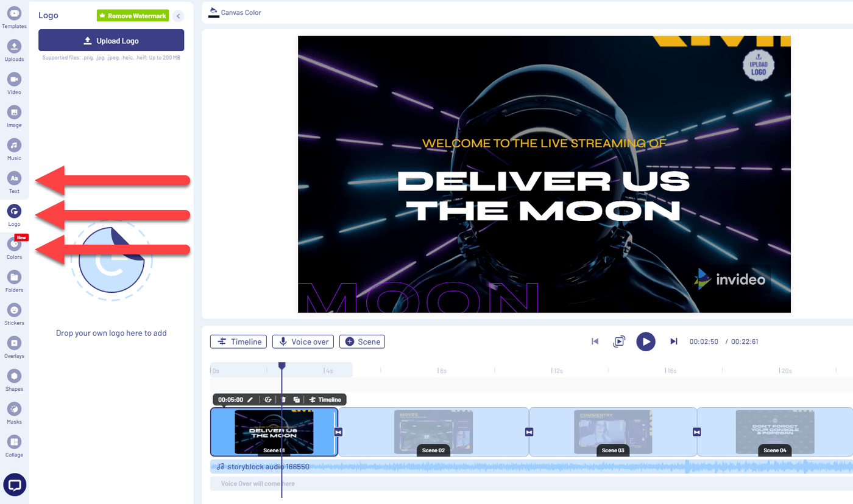Delete Scene 01 using trash icon
853x504 pixels.
[283, 400]
